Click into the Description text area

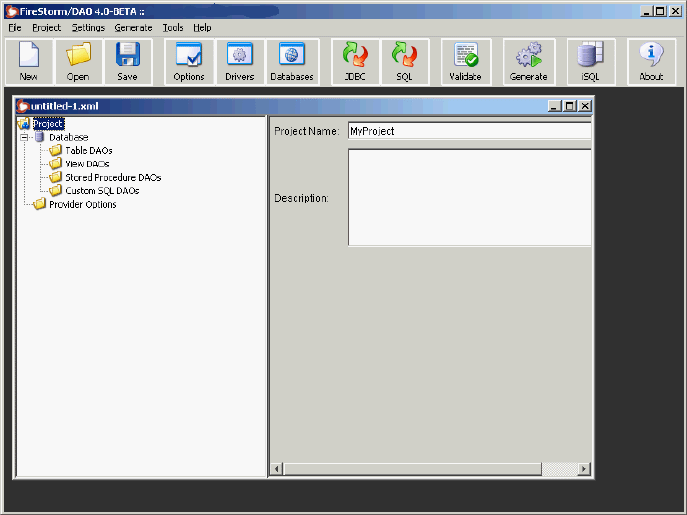(469, 197)
